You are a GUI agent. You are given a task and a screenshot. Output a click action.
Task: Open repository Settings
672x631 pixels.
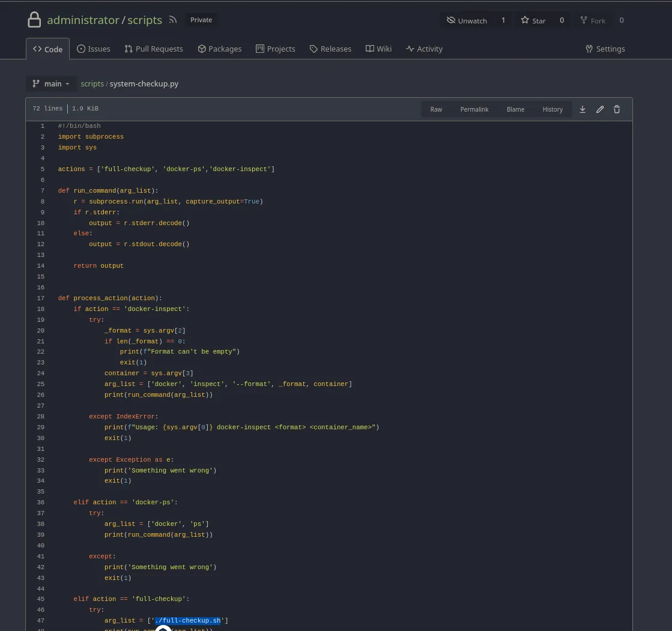click(605, 49)
